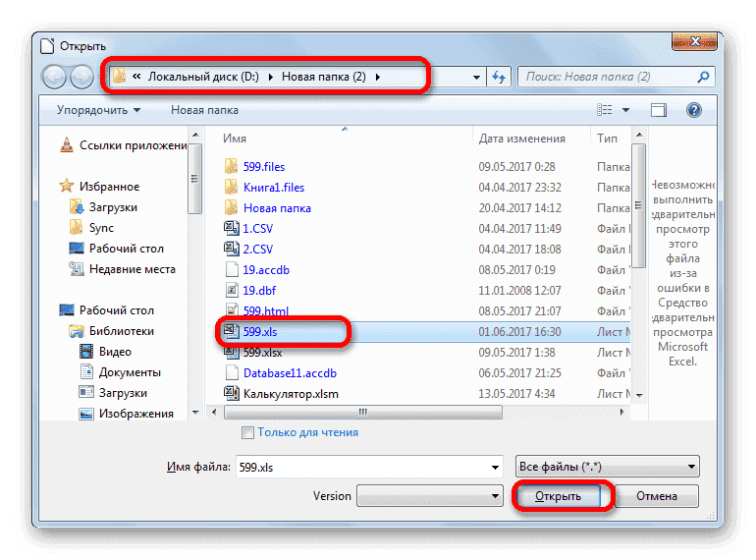The height and width of the screenshot is (560, 756).
Task: Open the Все файлы (*.*) file type dropdown
Action: pyautogui.click(x=608, y=467)
